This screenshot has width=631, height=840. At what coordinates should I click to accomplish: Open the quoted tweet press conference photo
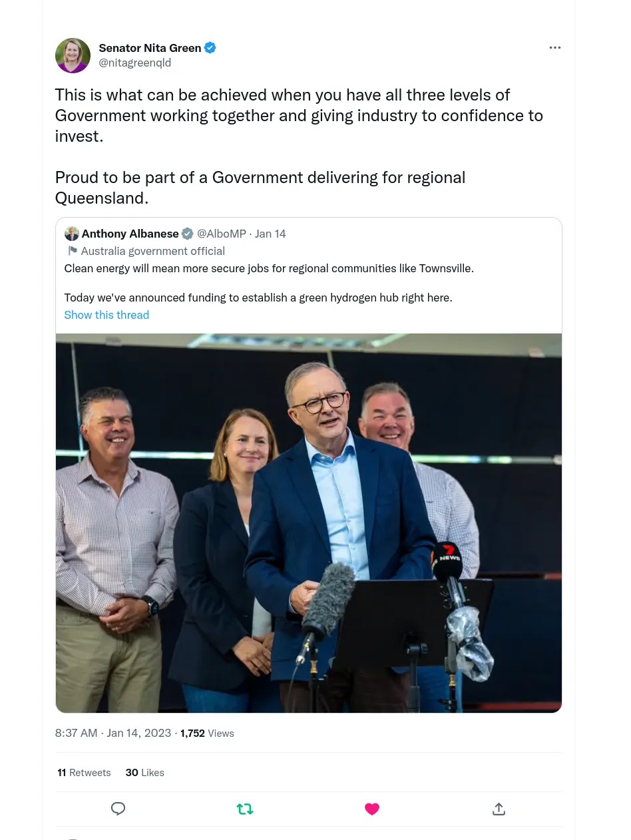tap(309, 523)
